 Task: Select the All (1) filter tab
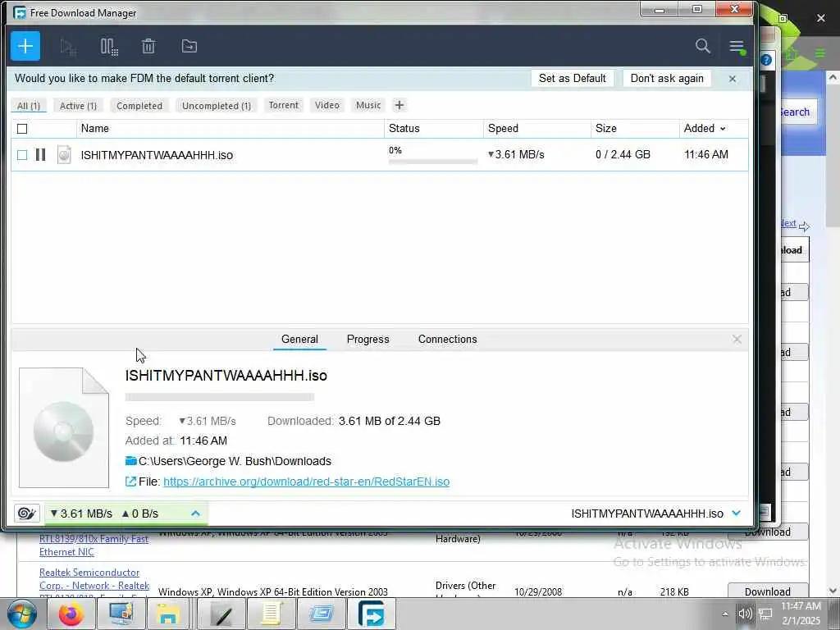(29, 106)
